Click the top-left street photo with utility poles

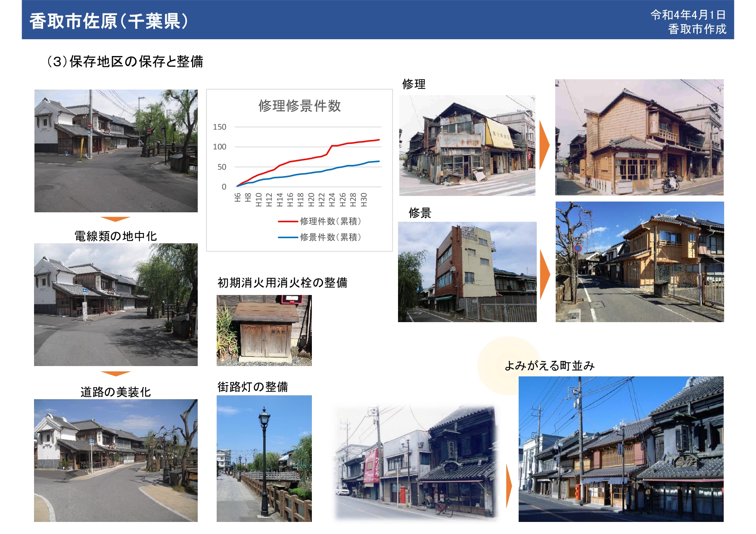click(x=116, y=151)
